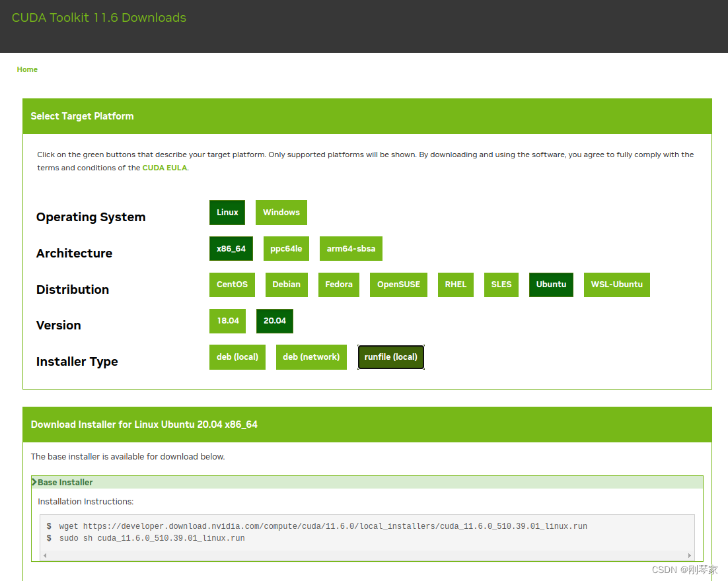Select the deb (local) installer type
Viewport: 728px width, 581px height.
click(237, 357)
